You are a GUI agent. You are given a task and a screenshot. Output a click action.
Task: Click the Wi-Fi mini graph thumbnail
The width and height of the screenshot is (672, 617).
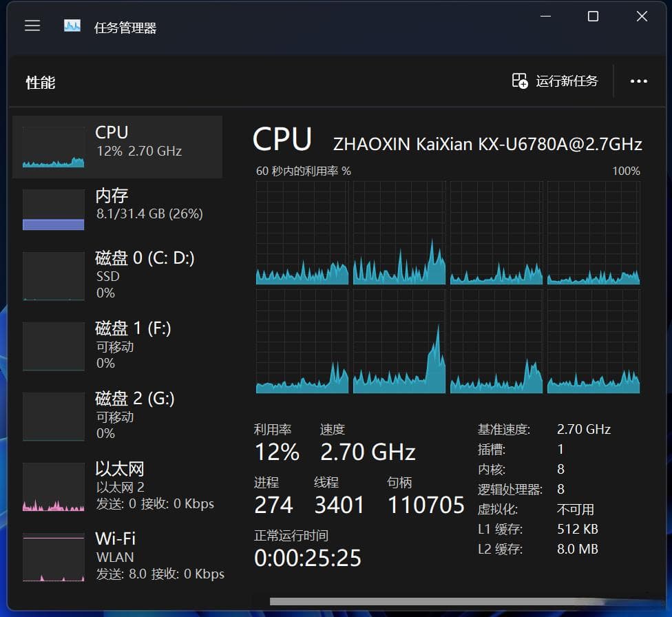[x=54, y=557]
